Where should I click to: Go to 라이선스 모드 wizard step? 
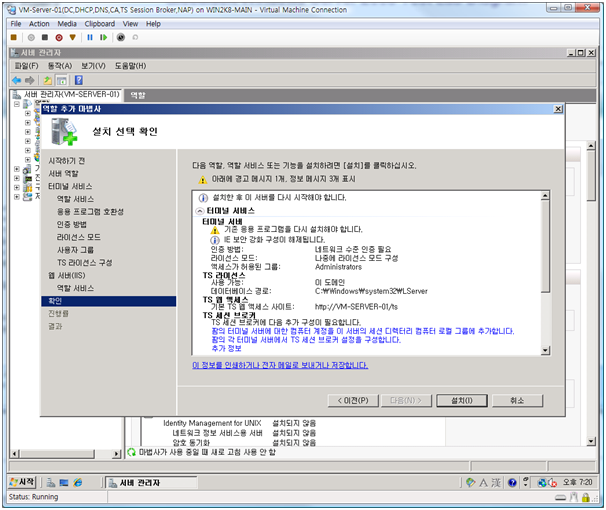coord(78,237)
